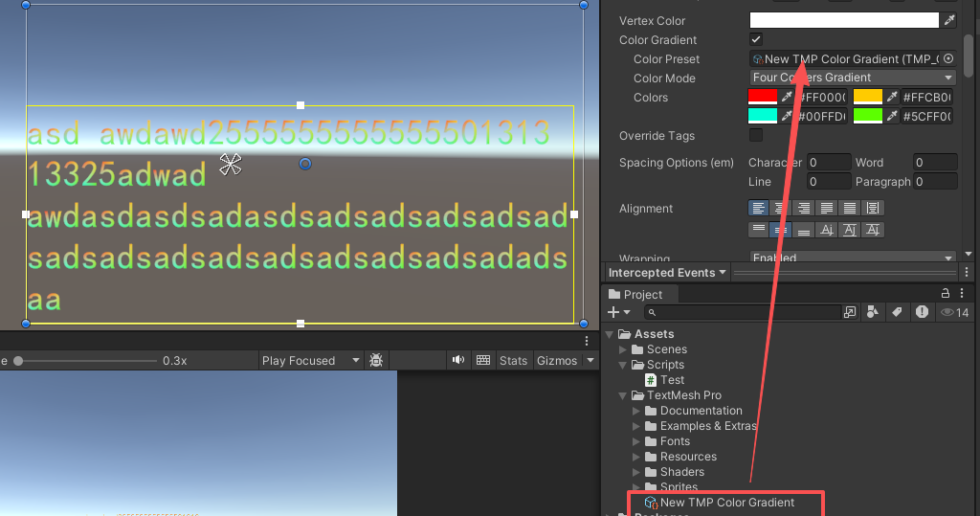
Task: Set vertical alignment to top
Action: pos(759,230)
